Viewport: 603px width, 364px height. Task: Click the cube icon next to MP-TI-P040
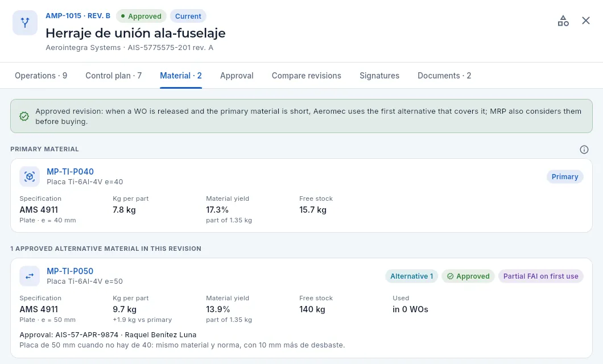tap(30, 176)
